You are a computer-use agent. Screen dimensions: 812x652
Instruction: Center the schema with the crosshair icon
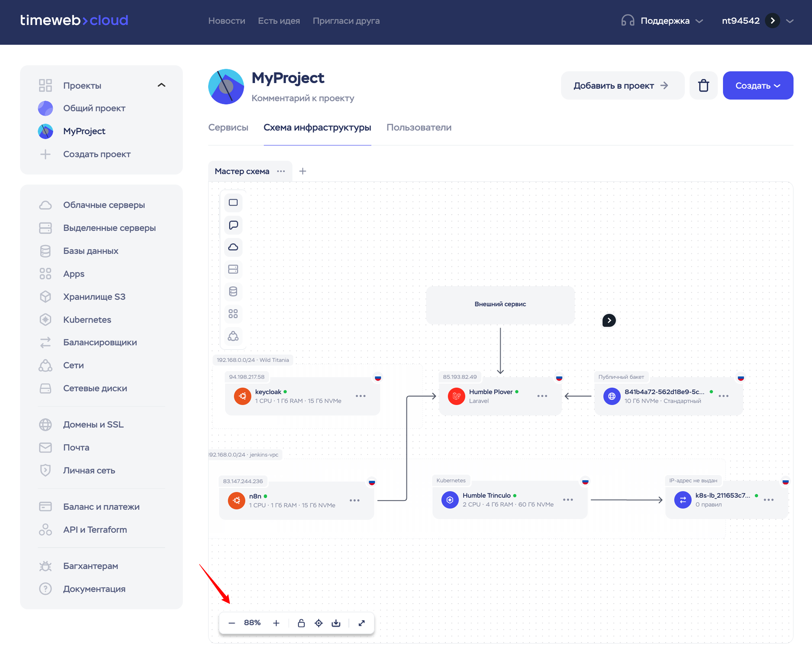coord(319,623)
